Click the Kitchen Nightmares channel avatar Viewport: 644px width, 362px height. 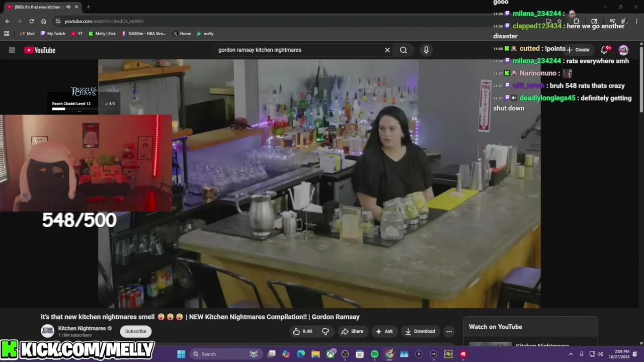point(48,331)
